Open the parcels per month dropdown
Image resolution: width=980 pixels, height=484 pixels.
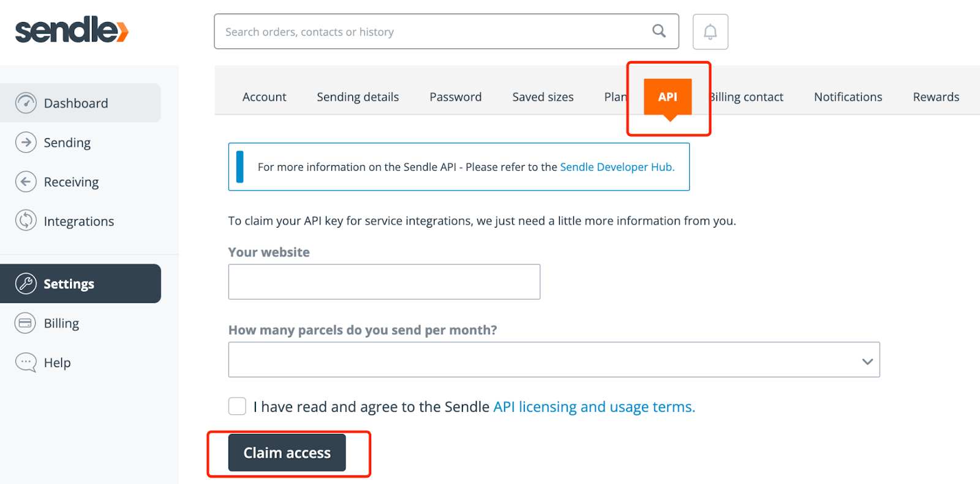(554, 360)
